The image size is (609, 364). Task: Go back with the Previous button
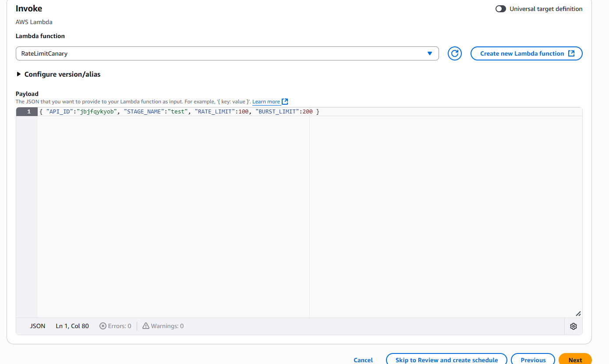click(x=533, y=360)
